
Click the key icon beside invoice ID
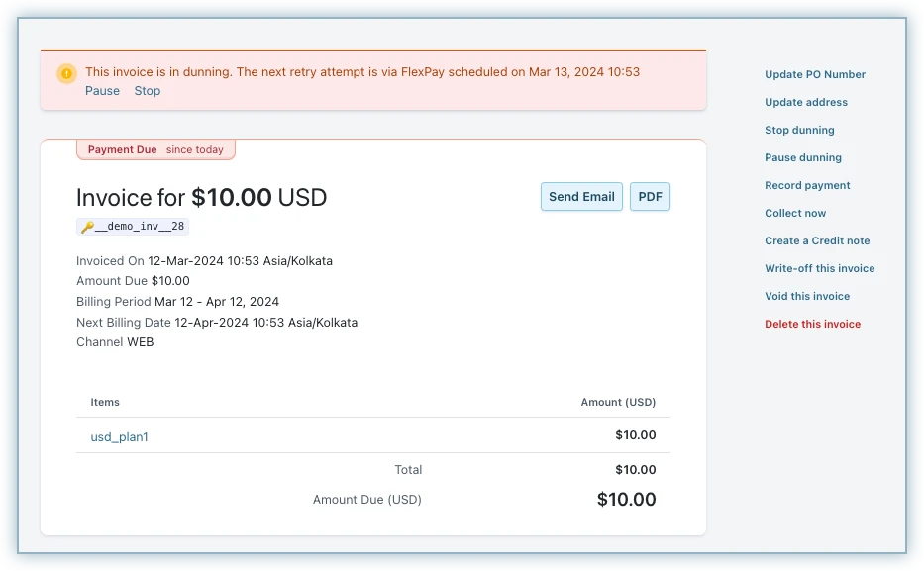(x=87, y=227)
